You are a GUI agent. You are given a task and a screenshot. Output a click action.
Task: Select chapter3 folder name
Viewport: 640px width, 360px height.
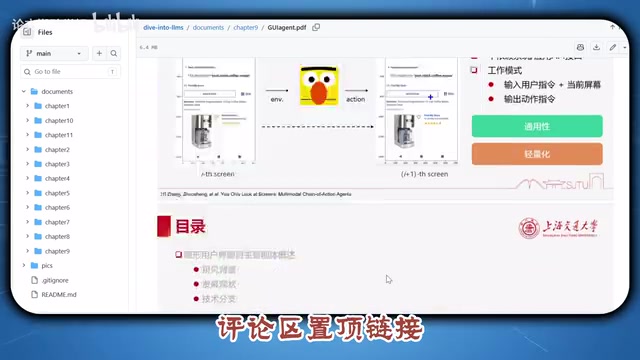(x=57, y=164)
